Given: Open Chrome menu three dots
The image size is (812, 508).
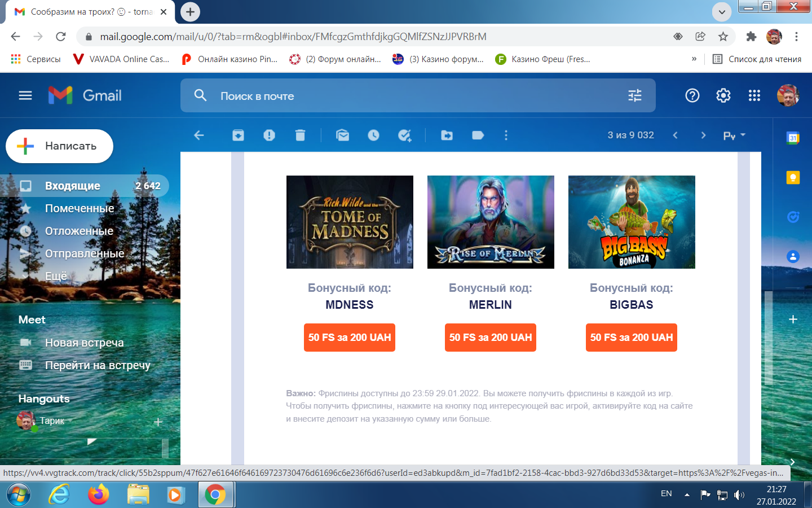Looking at the screenshot, I should 796,37.
